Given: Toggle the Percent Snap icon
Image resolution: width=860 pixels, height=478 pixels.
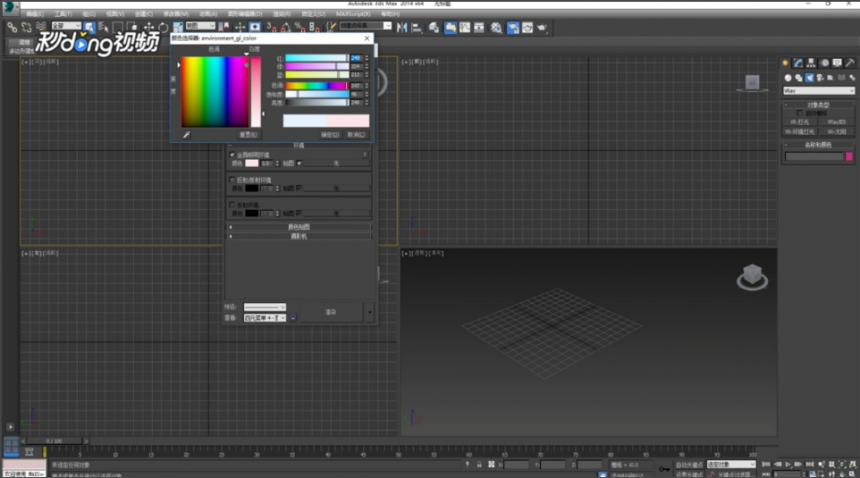Looking at the screenshot, I should click(299, 27).
